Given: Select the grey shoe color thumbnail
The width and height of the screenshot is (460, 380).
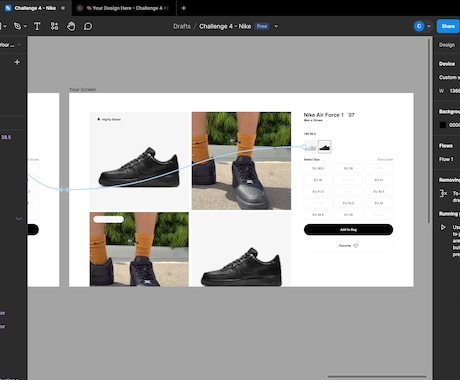Looking at the screenshot, I should [x=310, y=147].
